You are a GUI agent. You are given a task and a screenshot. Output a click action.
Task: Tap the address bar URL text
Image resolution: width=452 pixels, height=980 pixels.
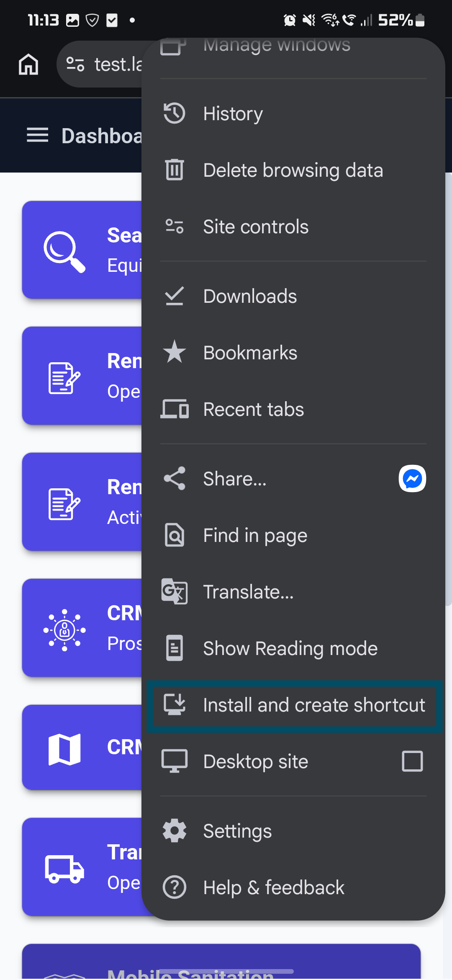click(118, 64)
